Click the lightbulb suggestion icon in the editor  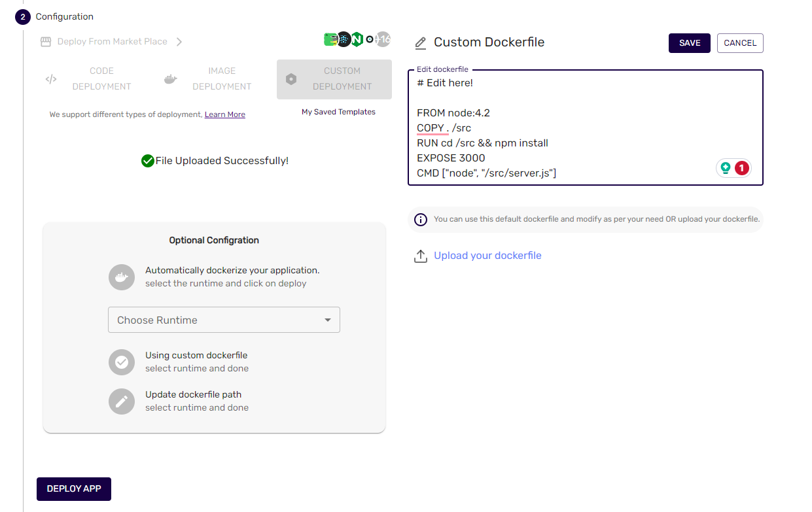(725, 167)
